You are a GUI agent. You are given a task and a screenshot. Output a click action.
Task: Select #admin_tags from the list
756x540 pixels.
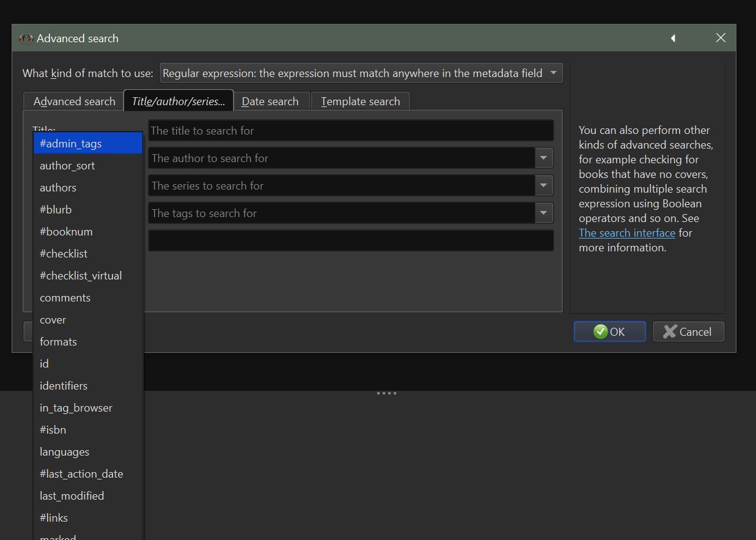[88, 144]
